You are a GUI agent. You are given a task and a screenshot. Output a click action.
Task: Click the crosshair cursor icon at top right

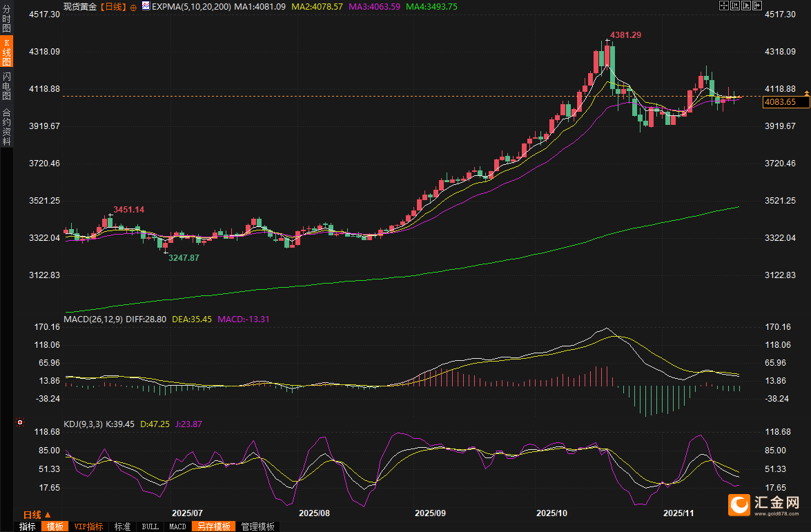pos(724,6)
